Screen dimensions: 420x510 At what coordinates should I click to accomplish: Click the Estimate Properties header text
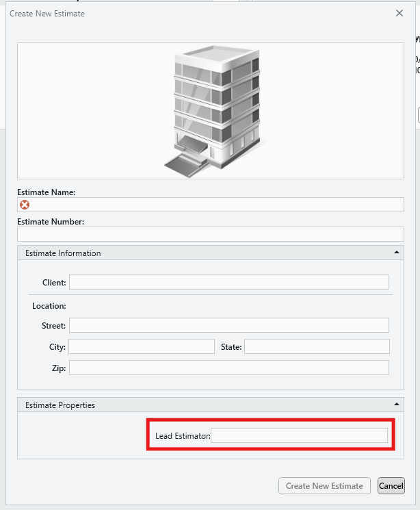coord(60,405)
